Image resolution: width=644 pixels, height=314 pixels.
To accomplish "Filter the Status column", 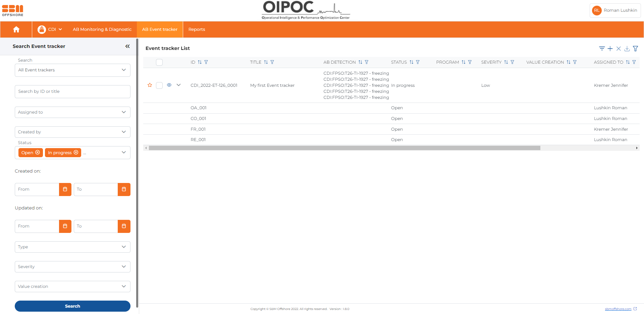I will pyautogui.click(x=418, y=62).
